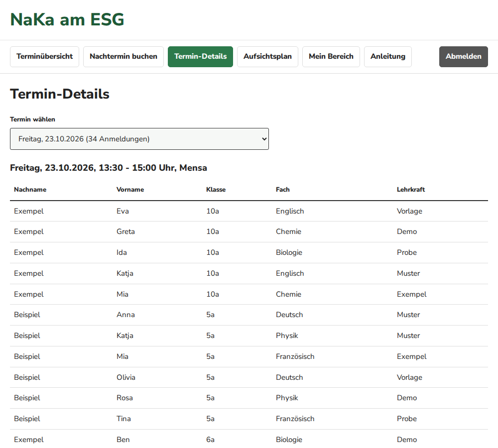Click class 6a in Ben's row
The height and width of the screenshot is (448, 498).
(x=210, y=440)
